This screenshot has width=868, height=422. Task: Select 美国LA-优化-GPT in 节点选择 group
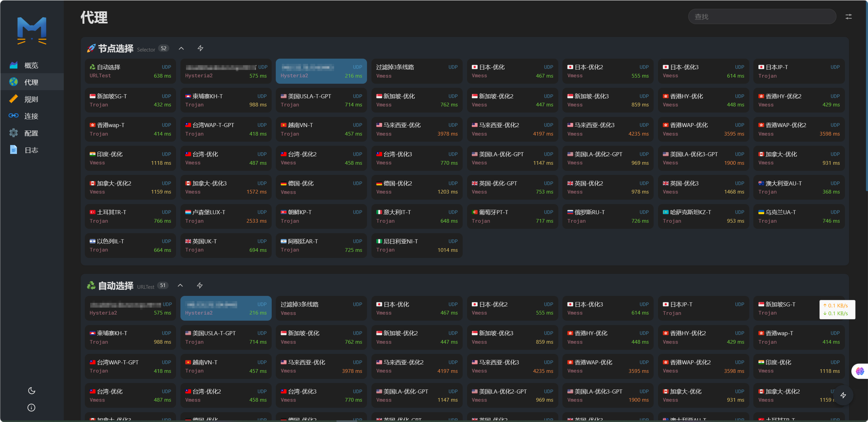point(512,158)
